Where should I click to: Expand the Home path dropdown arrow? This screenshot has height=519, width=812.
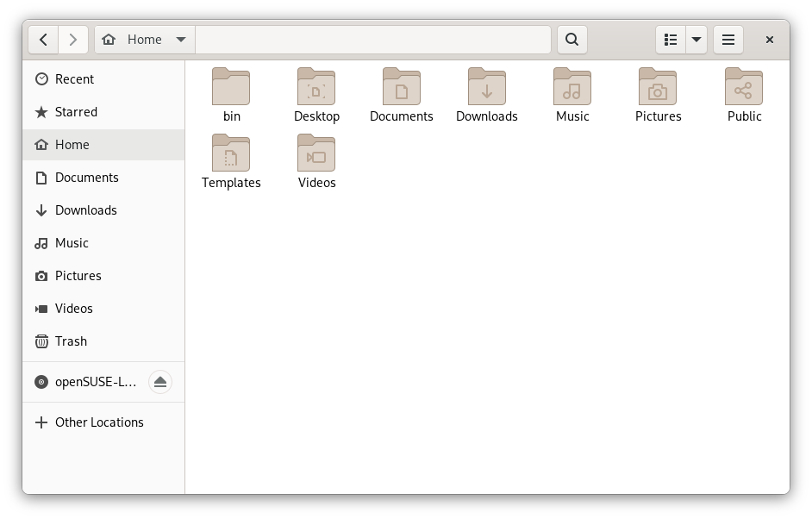(x=180, y=40)
